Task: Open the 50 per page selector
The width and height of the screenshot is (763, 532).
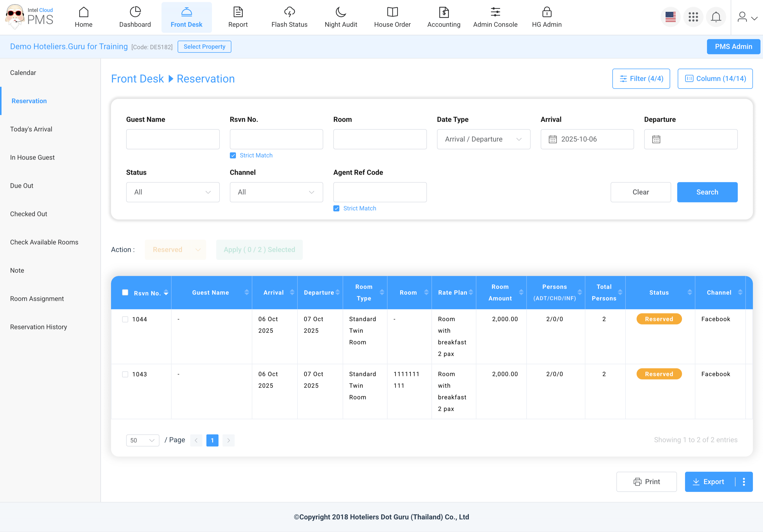Action: click(143, 440)
